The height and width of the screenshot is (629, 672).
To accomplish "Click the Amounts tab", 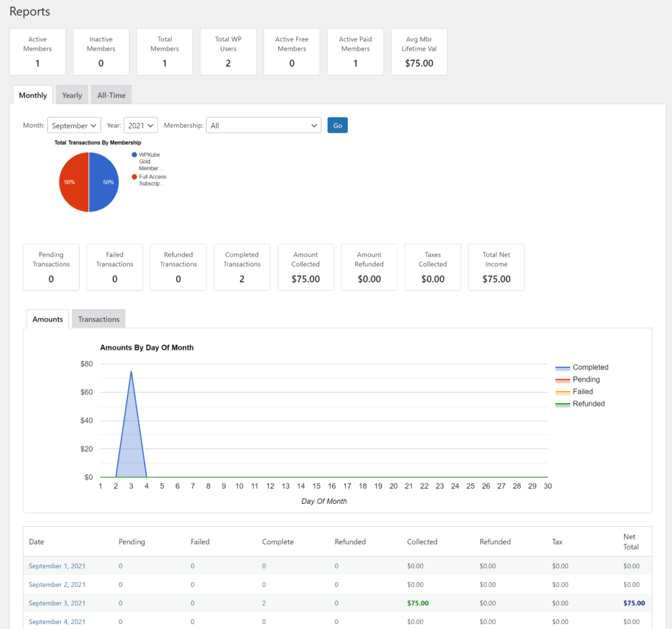I will pyautogui.click(x=47, y=318).
